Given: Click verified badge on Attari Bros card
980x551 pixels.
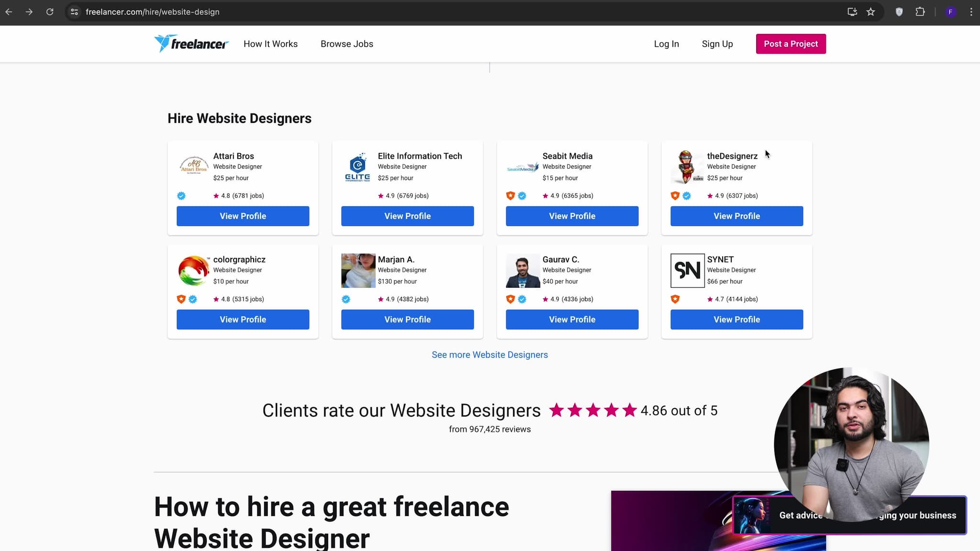Looking at the screenshot, I should [181, 196].
